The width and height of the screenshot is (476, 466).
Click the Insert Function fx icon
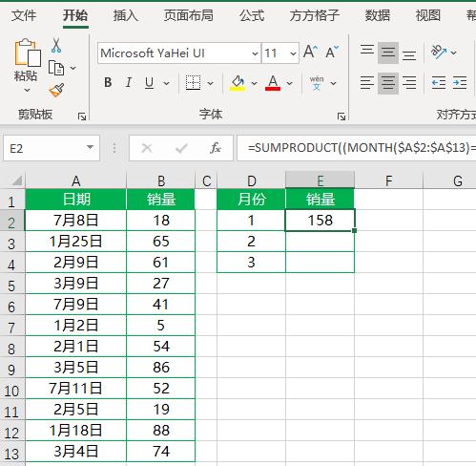(x=216, y=148)
